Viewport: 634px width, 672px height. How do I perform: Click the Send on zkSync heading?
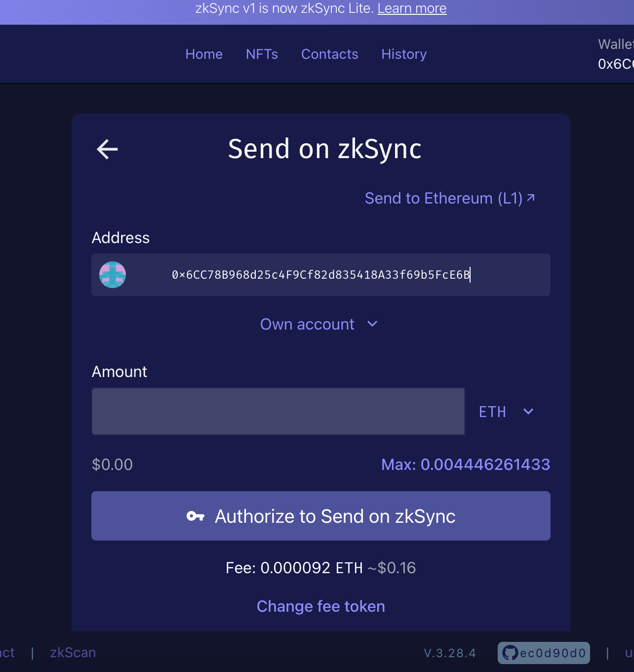[x=325, y=149]
